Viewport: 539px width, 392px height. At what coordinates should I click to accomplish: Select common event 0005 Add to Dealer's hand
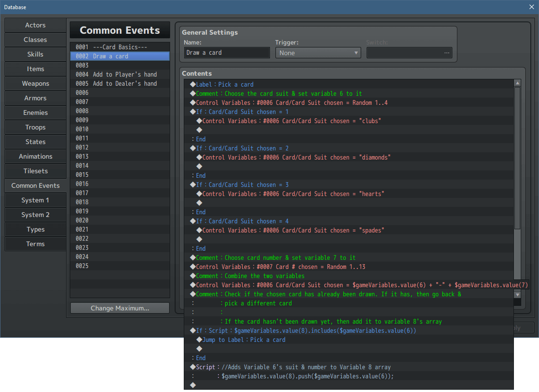(119, 83)
